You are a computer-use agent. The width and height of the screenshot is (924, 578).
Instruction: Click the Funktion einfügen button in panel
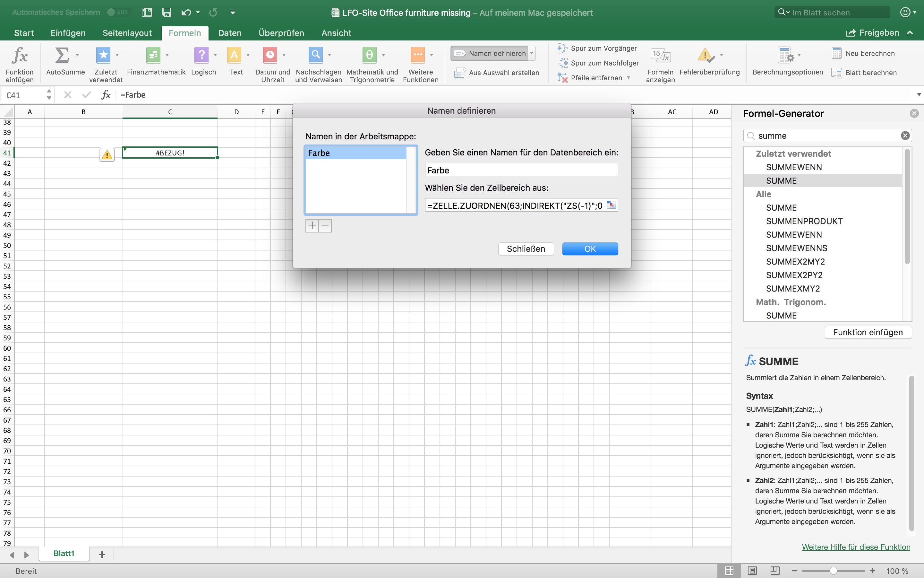pyautogui.click(x=868, y=332)
